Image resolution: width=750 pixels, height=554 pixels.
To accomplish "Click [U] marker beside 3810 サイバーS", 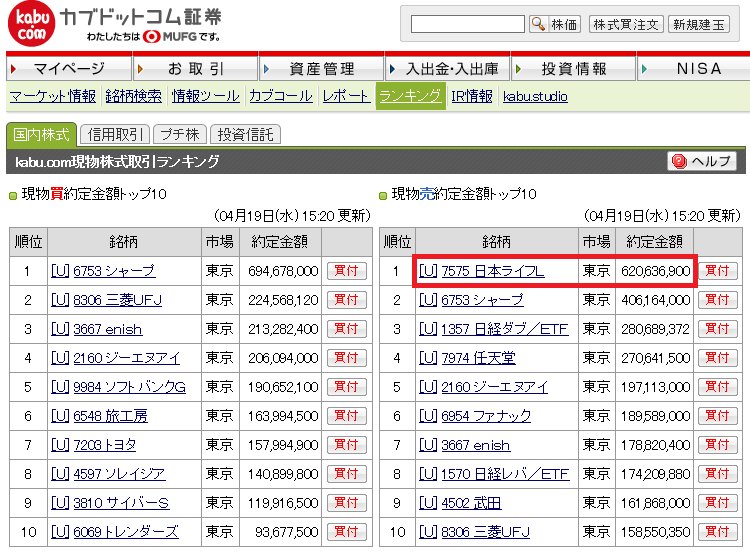I will [x=60, y=503].
